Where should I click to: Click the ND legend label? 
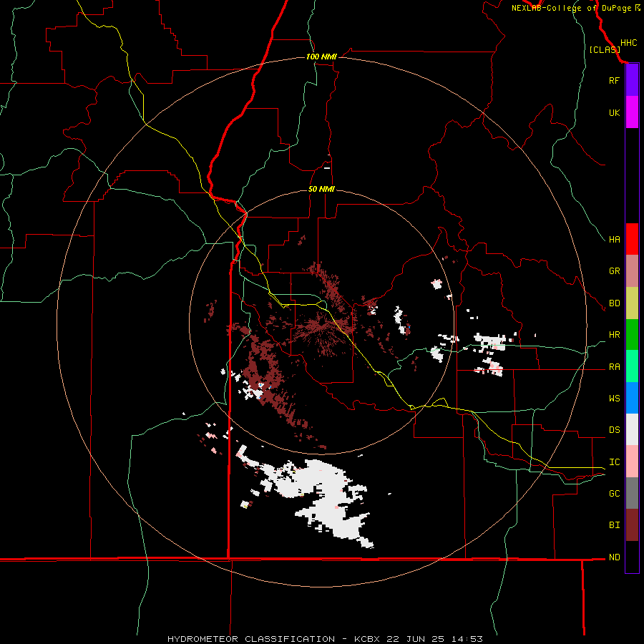614,557
